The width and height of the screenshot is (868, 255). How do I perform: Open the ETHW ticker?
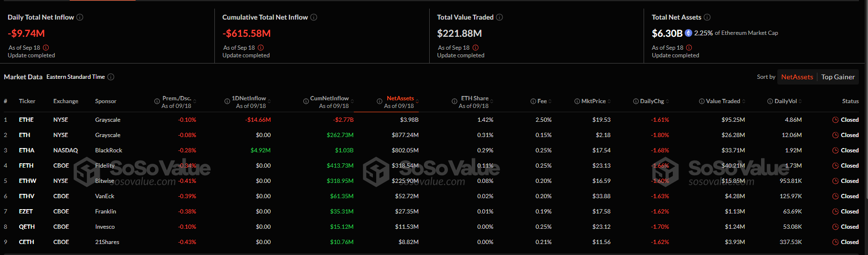28,181
